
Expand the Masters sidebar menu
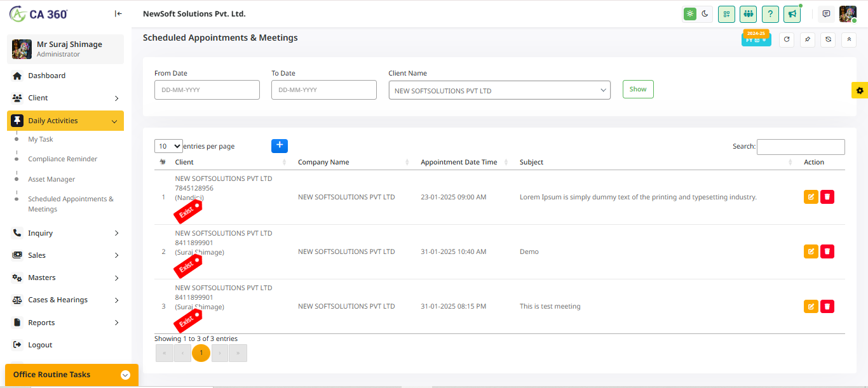[x=65, y=278]
